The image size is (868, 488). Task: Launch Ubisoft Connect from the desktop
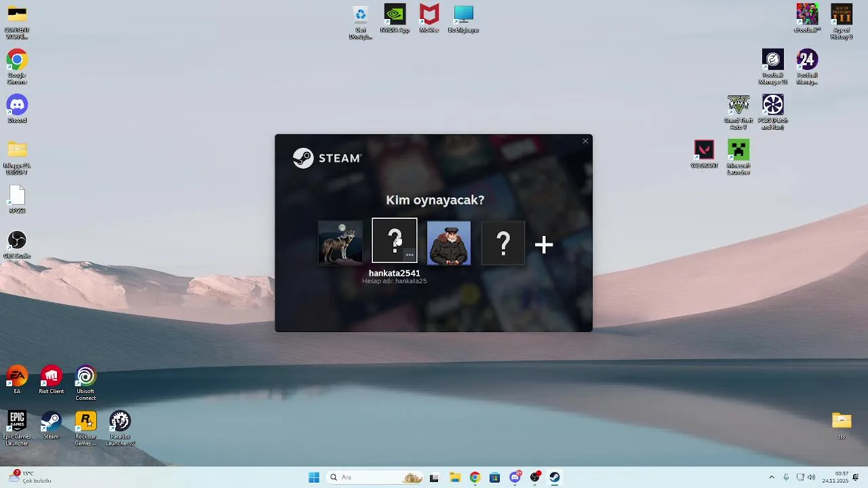pyautogui.click(x=85, y=384)
